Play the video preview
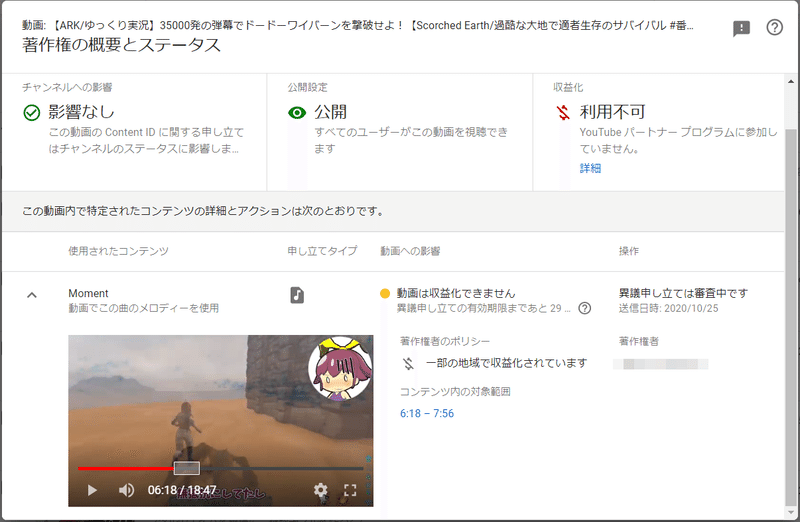This screenshot has height=522, width=800. point(92,490)
